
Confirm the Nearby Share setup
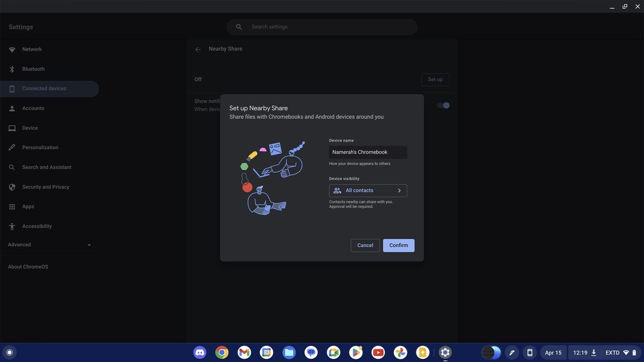pyautogui.click(x=399, y=244)
